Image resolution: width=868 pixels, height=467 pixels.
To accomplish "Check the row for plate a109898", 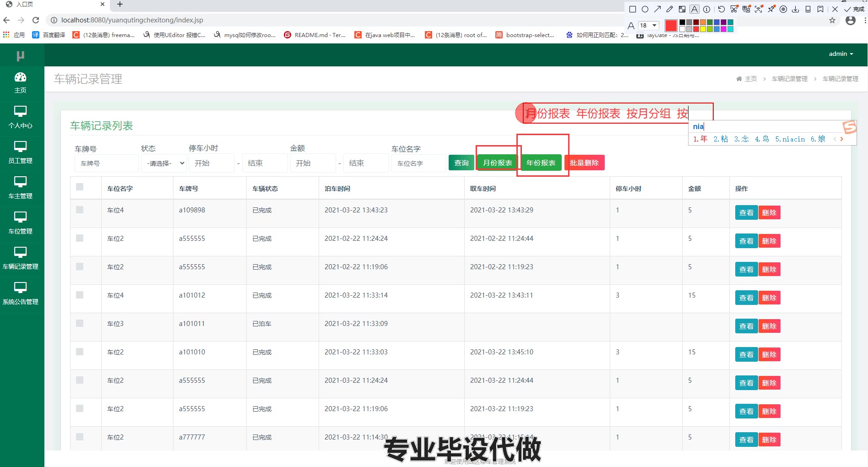I will (x=80, y=210).
